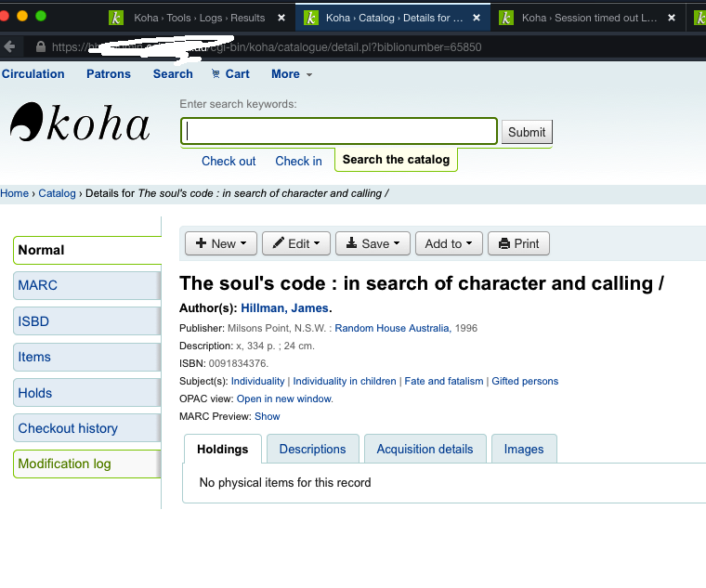Screen dimensions: 706x588
Task: Click the Koha logo
Action: click(x=80, y=124)
